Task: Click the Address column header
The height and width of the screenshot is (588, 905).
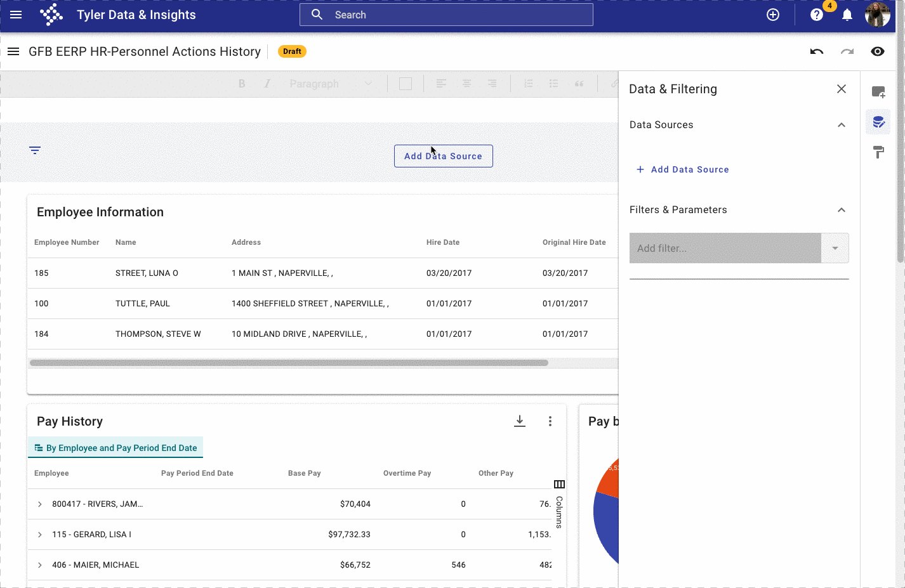Action: point(246,242)
